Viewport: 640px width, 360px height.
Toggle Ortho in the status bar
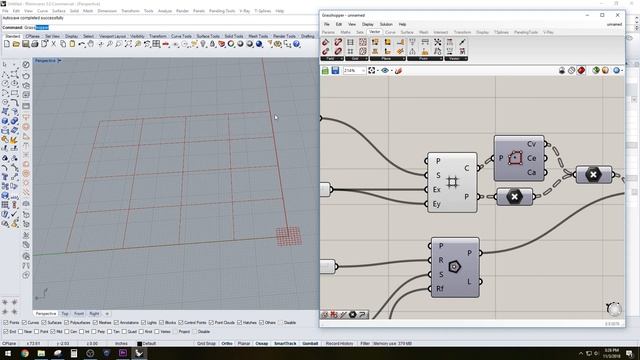click(227, 343)
